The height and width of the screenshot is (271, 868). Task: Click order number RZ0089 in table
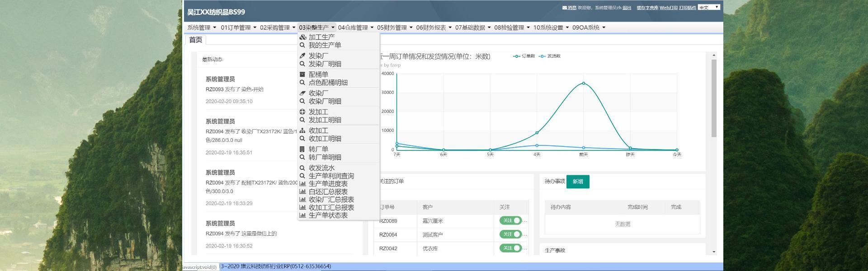coord(388,221)
